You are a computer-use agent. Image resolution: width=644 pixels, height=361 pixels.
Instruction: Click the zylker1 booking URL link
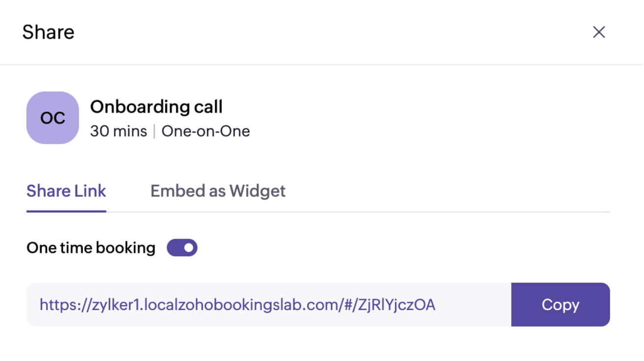point(237,305)
